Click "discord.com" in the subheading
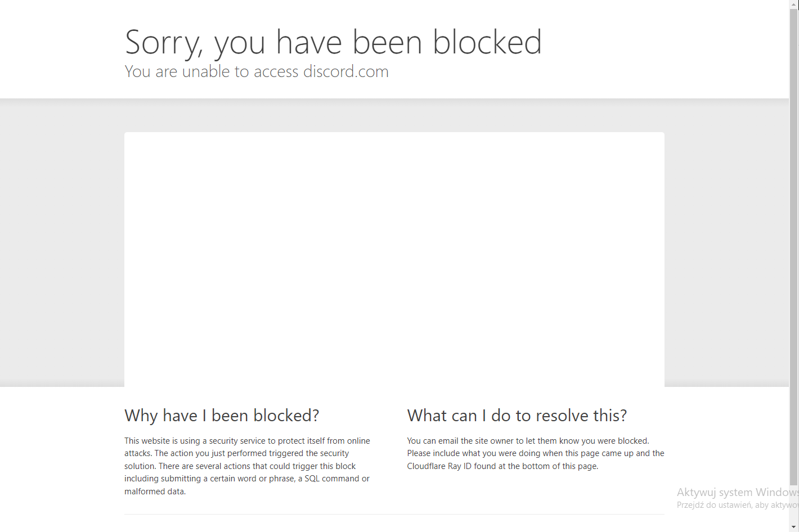 [x=345, y=72]
